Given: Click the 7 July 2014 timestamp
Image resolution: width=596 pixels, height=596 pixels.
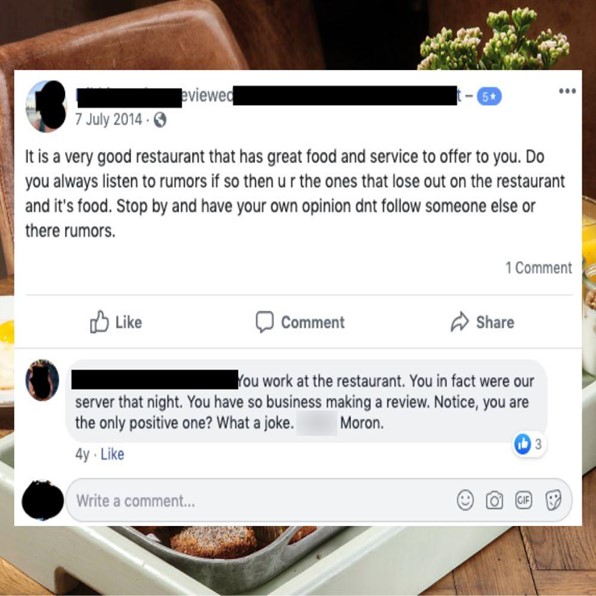Looking at the screenshot, I should point(109,120).
